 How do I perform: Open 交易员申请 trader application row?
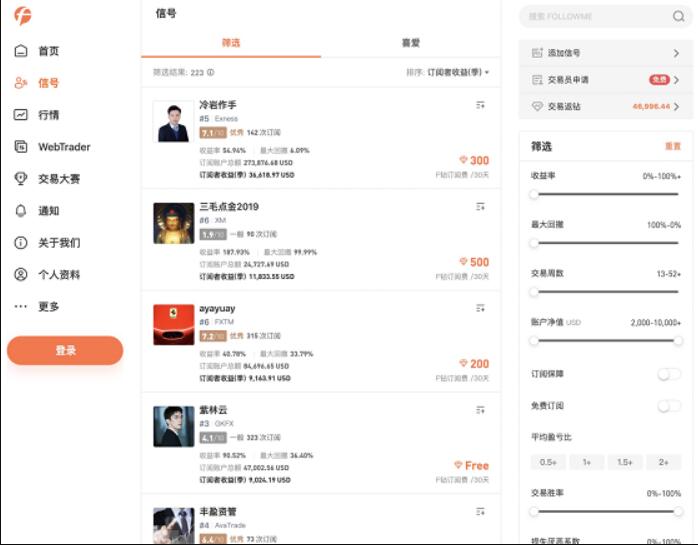(606, 80)
